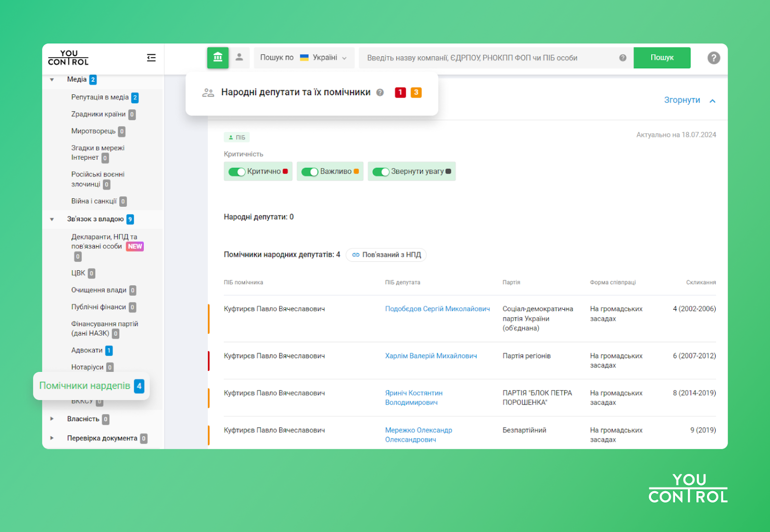The image size is (770, 532).
Task: Switch to person search icon
Action: tap(239, 58)
